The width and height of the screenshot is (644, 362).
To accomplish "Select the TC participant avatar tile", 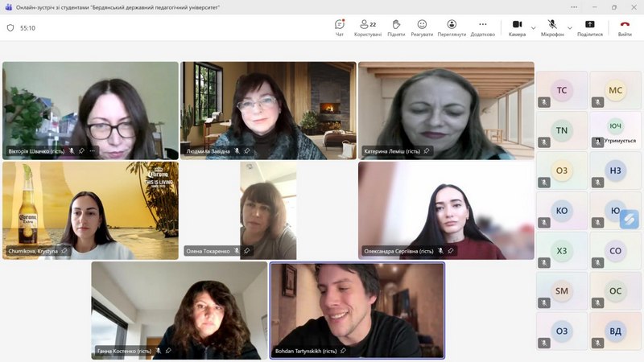I will coord(562,91).
